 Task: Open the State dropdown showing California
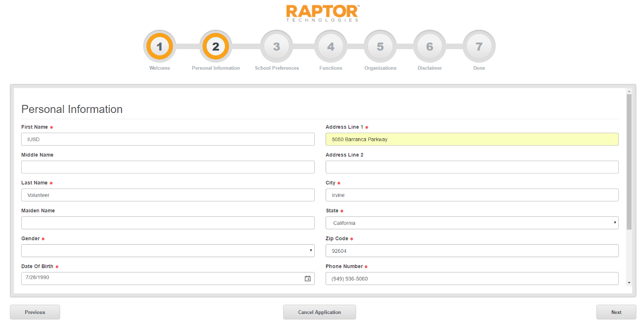coord(472,223)
